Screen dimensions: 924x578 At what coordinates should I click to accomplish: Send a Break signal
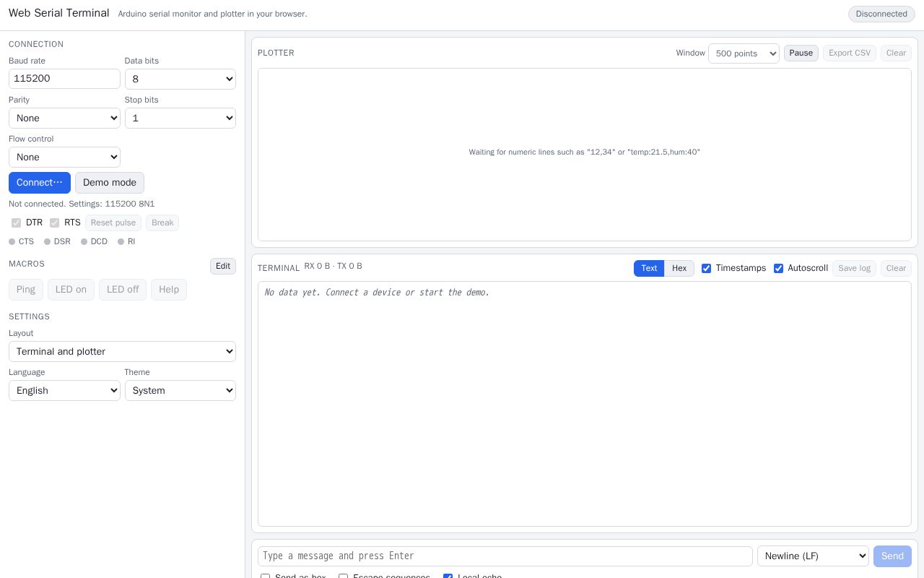[x=162, y=223]
